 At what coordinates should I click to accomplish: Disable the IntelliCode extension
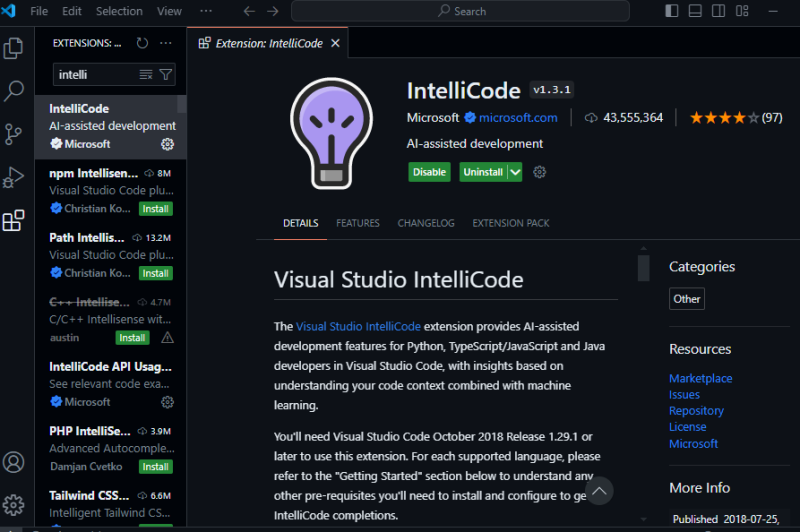point(429,172)
